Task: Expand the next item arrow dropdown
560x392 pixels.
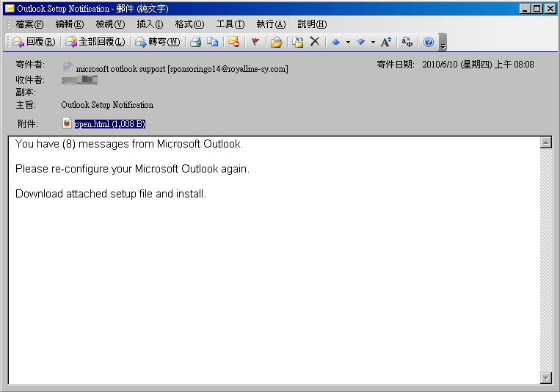Action: pos(373,42)
